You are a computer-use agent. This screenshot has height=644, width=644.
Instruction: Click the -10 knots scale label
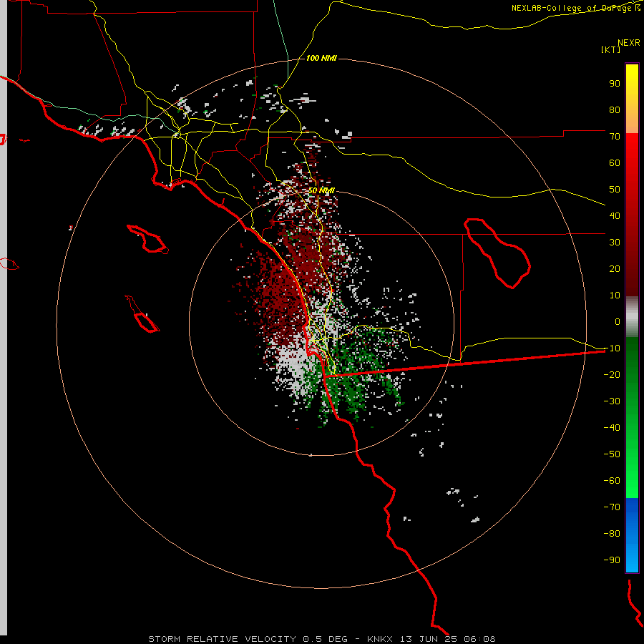click(x=612, y=348)
